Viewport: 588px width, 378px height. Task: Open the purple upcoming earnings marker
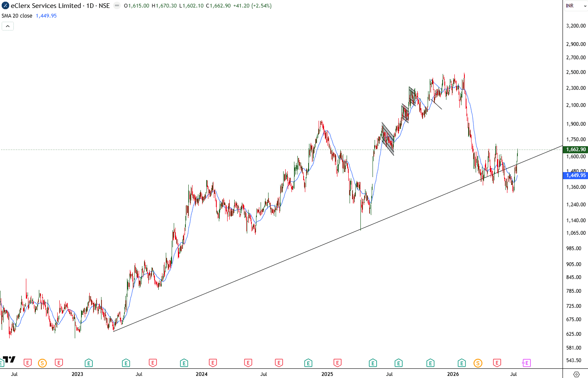[x=526, y=363]
